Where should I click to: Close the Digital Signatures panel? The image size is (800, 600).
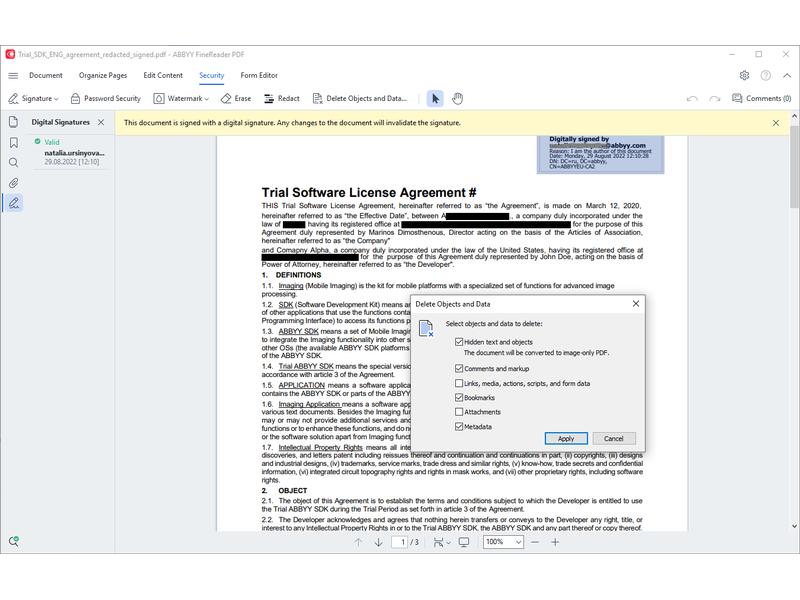(101, 122)
